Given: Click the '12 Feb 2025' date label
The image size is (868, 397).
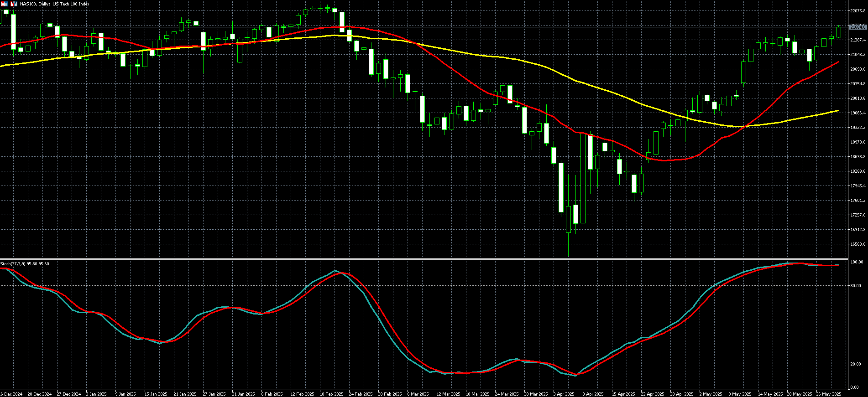Looking at the screenshot, I should (302, 394).
